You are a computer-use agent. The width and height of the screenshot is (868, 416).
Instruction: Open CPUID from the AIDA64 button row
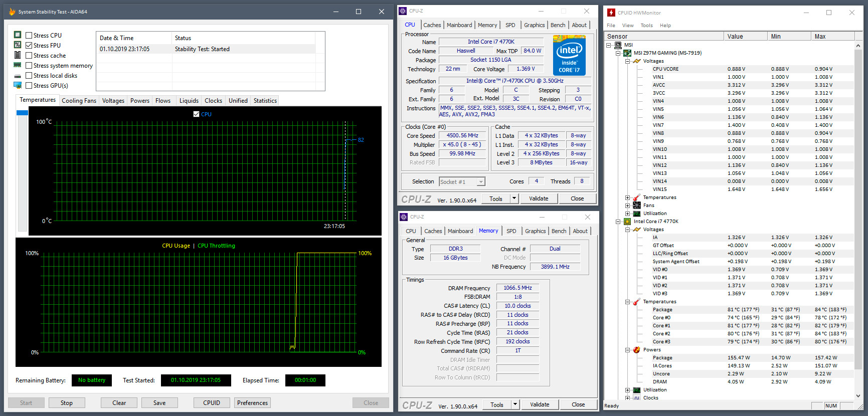coord(212,403)
